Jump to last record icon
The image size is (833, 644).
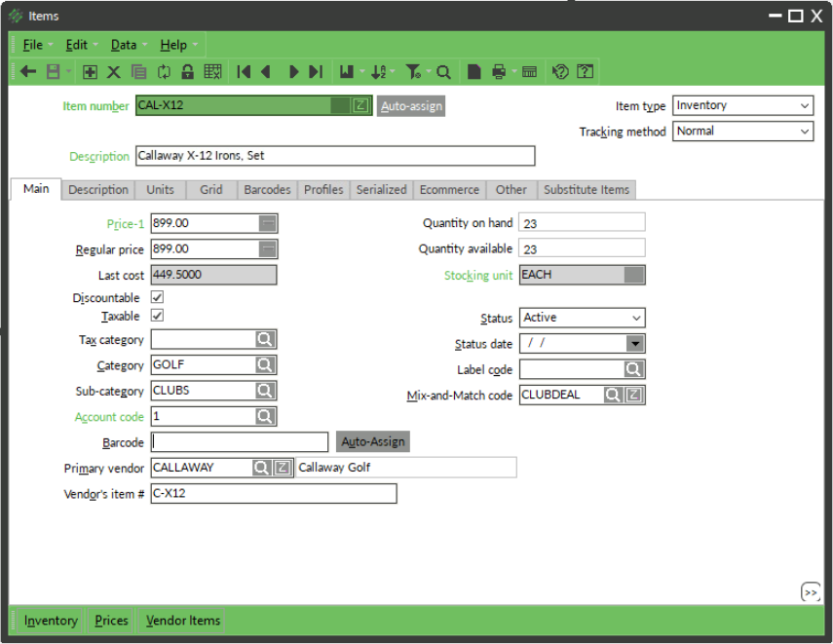(316, 72)
